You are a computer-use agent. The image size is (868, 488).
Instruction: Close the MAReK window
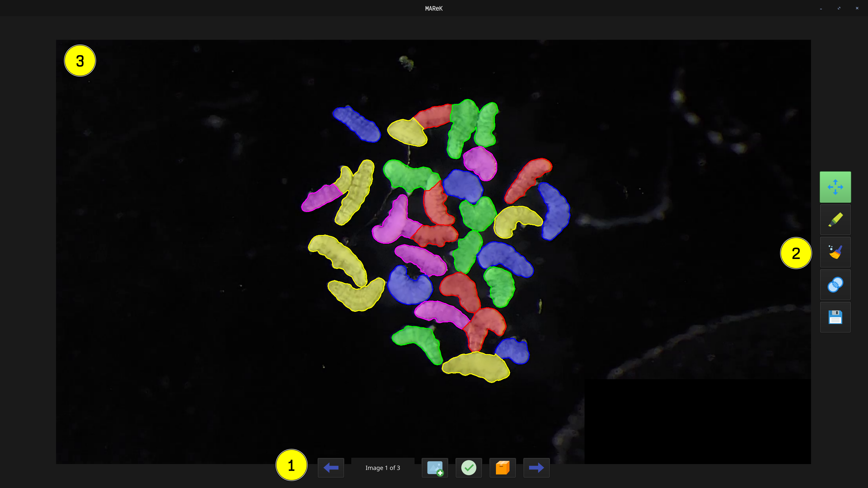click(x=857, y=8)
